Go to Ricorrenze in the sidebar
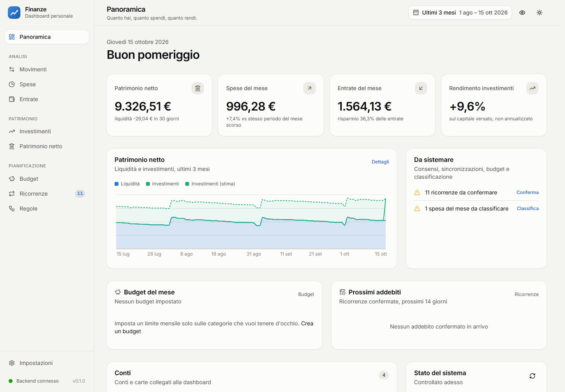This screenshot has width=565, height=392. click(x=47, y=194)
